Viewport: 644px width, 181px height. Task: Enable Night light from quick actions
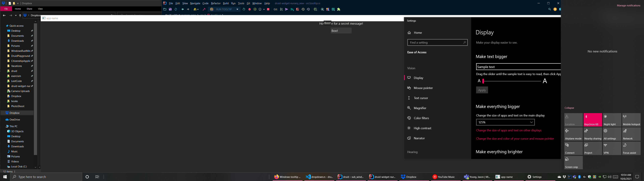click(x=612, y=119)
